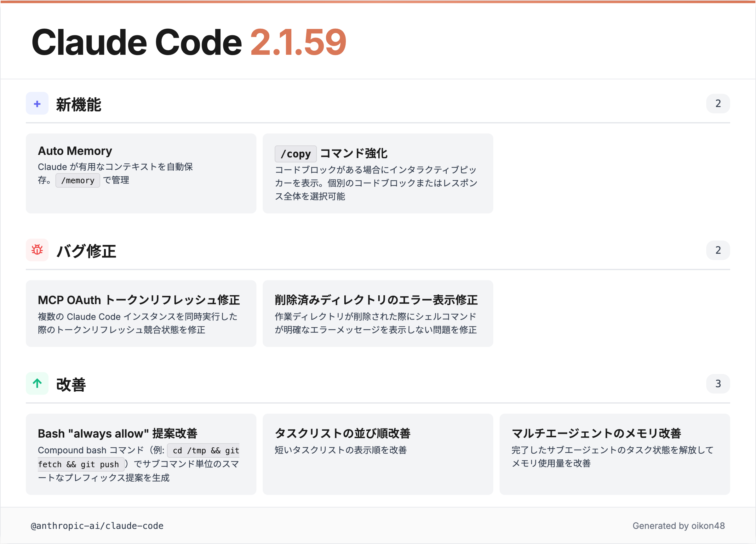Select the Auto Memory card title
The width and height of the screenshot is (756, 544).
pyautogui.click(x=75, y=151)
